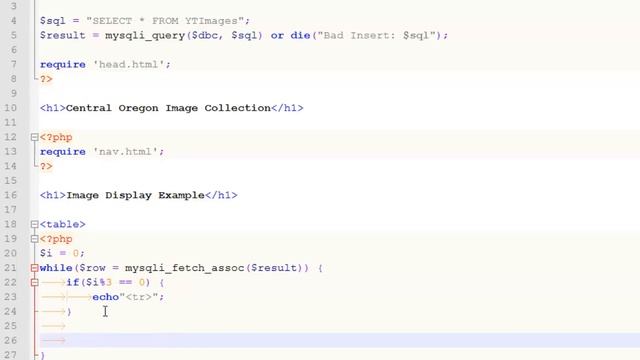
Task: Click the while keyword on line 21
Action: [56, 268]
